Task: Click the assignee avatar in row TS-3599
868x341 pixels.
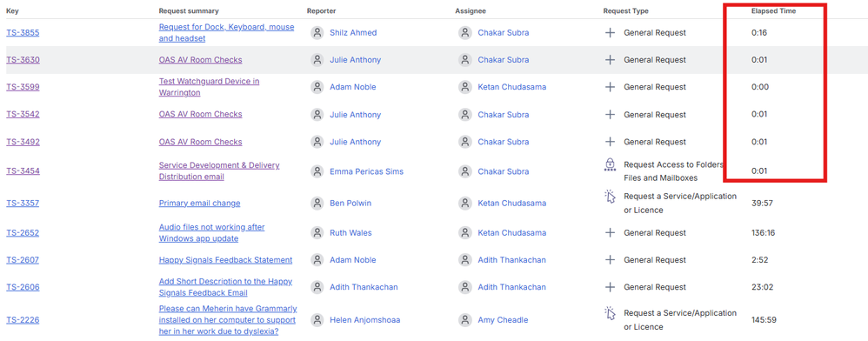Action: (x=465, y=87)
